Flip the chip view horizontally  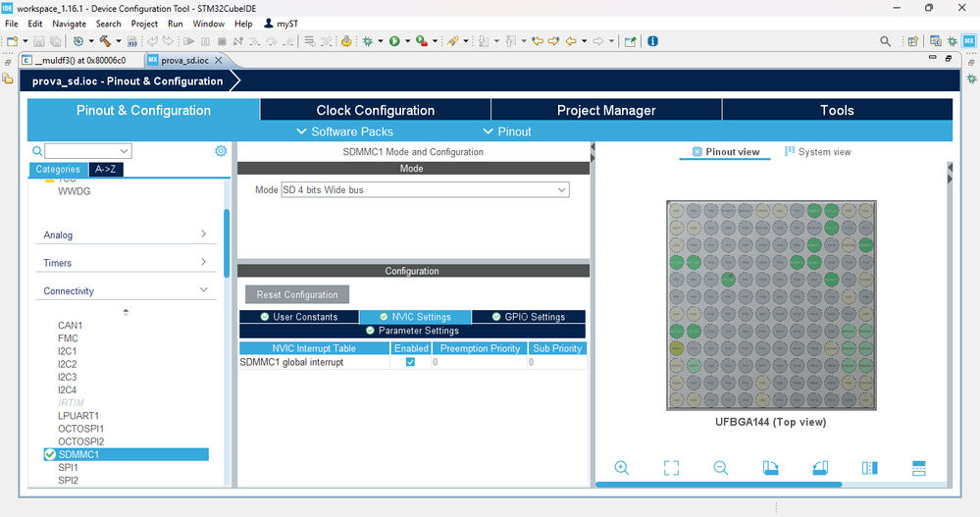pyautogui.click(x=869, y=468)
